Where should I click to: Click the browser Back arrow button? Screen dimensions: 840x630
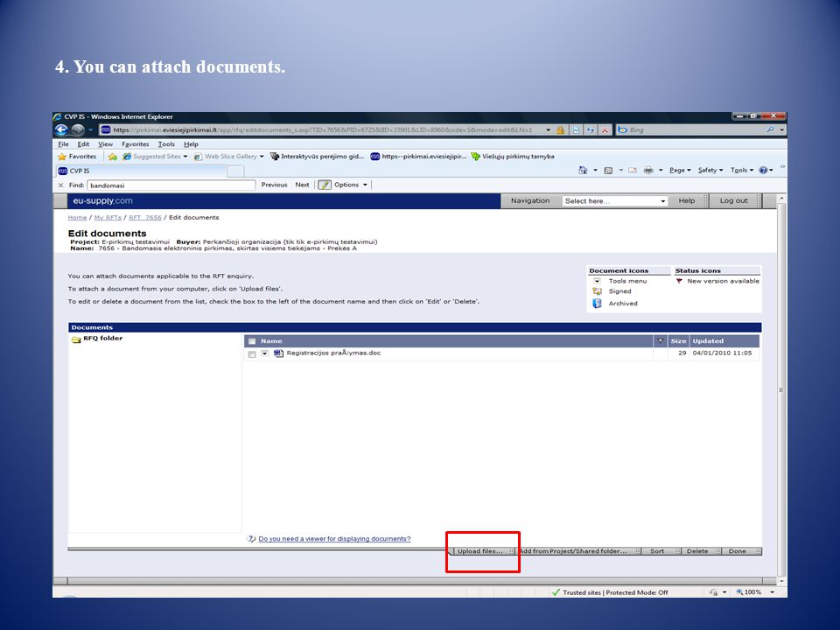[61, 129]
